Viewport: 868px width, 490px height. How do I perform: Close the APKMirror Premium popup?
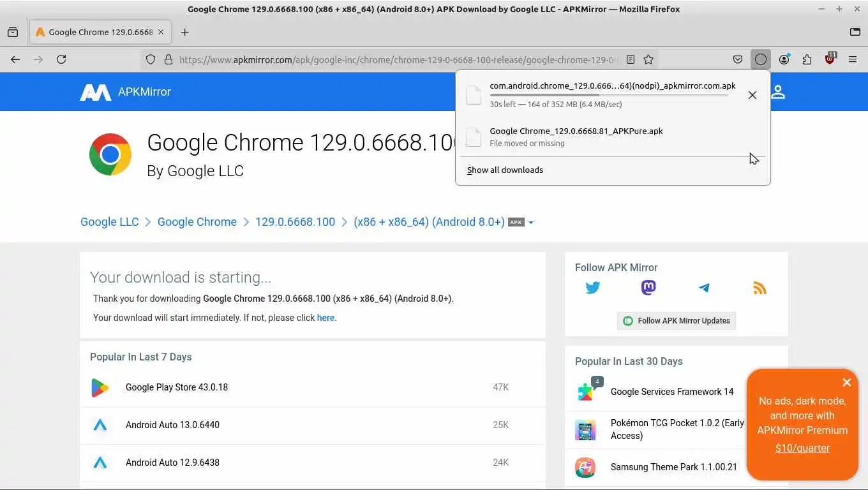pos(846,382)
